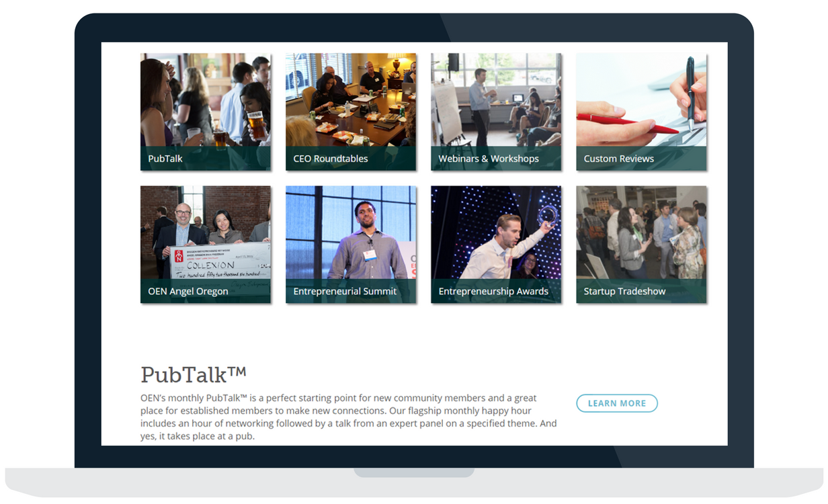The width and height of the screenshot is (828, 504).
Task: Click the Learn More button
Action: pos(617,403)
